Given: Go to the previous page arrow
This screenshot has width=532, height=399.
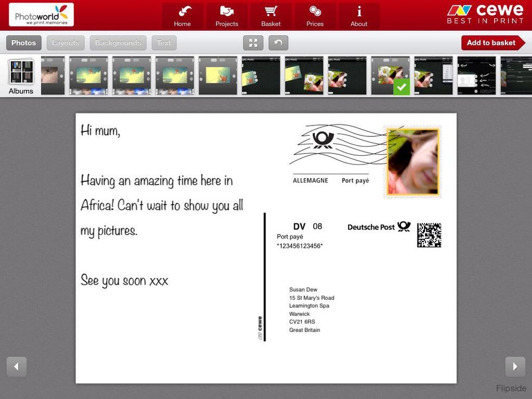Looking at the screenshot, I should (16, 367).
